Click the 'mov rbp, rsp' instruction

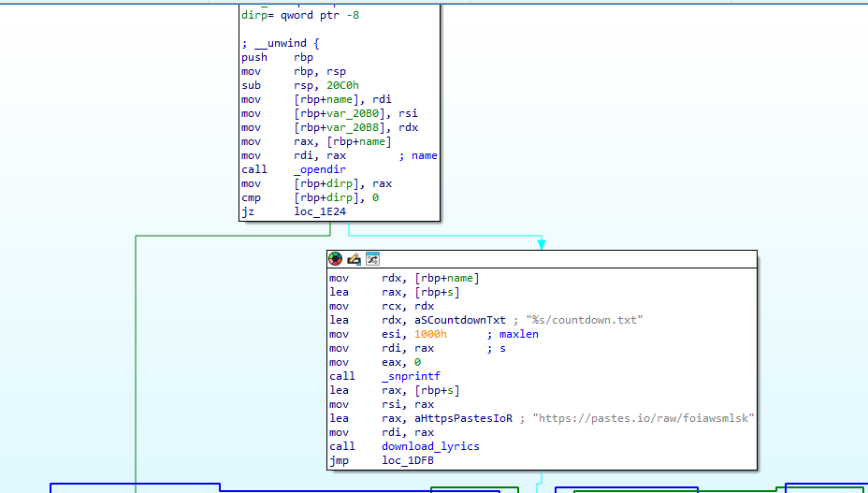(294, 71)
